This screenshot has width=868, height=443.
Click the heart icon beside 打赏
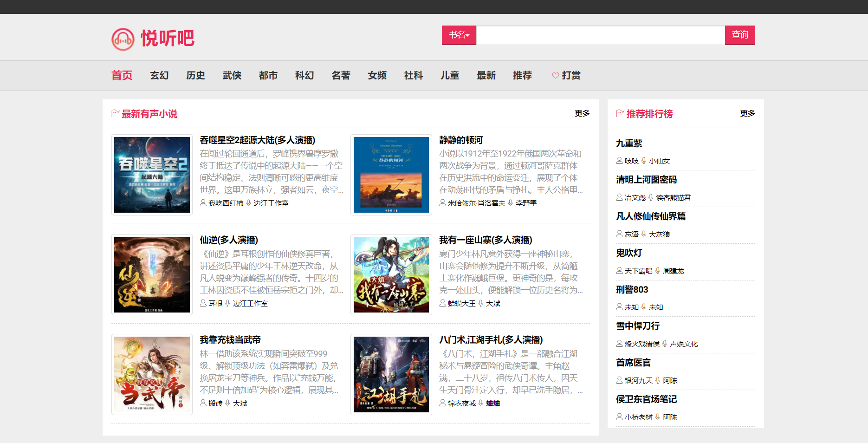tap(555, 76)
